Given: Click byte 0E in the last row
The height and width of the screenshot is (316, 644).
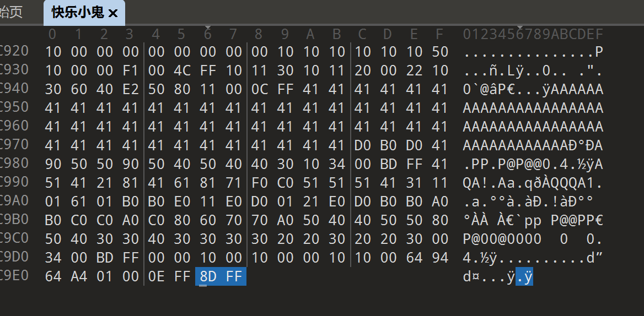Looking at the screenshot, I should coord(157,276).
